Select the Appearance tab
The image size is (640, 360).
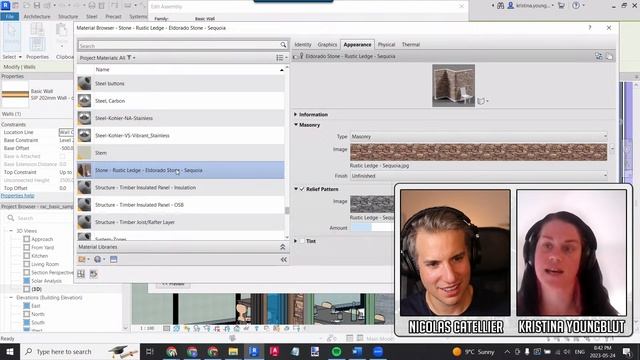coord(357,44)
